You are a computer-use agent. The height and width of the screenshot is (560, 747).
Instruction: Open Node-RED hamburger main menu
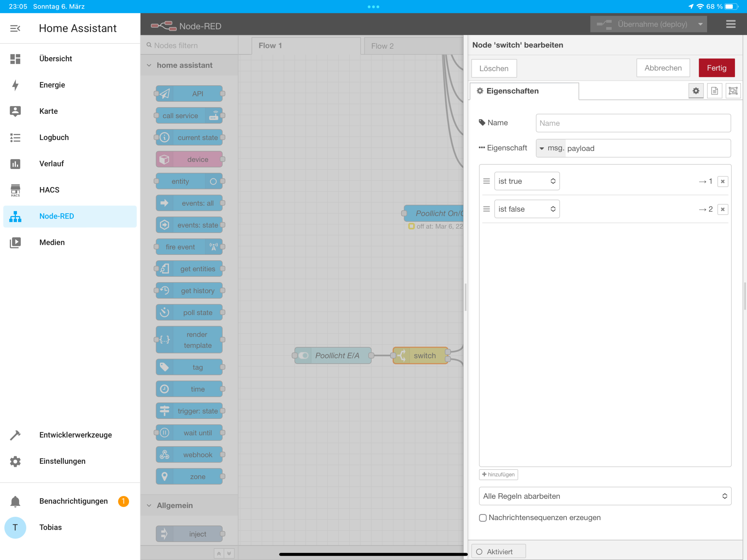tap(730, 24)
